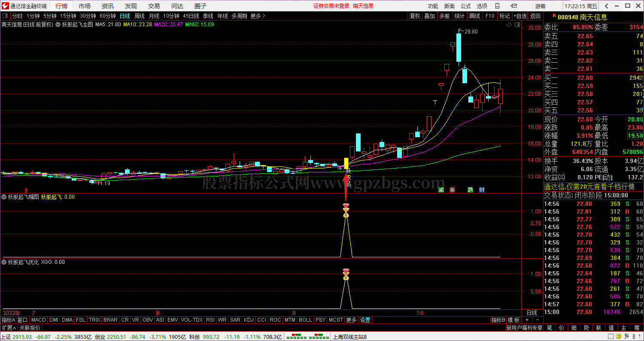Expand the 更多 period dropdown
Screen dimensions: 644x341
click(258, 16)
